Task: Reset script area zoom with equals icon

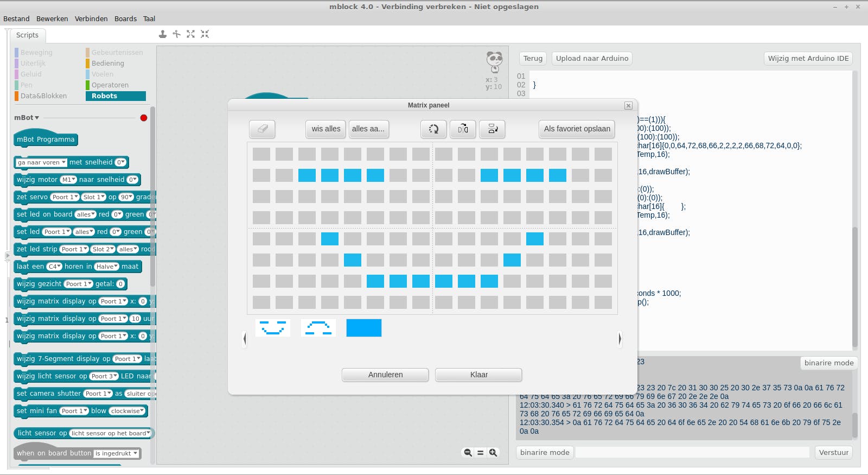Action: (480, 452)
